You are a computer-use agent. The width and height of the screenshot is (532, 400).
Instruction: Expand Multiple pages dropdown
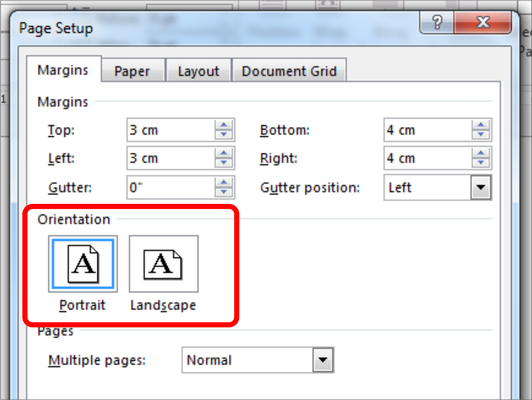pos(323,360)
